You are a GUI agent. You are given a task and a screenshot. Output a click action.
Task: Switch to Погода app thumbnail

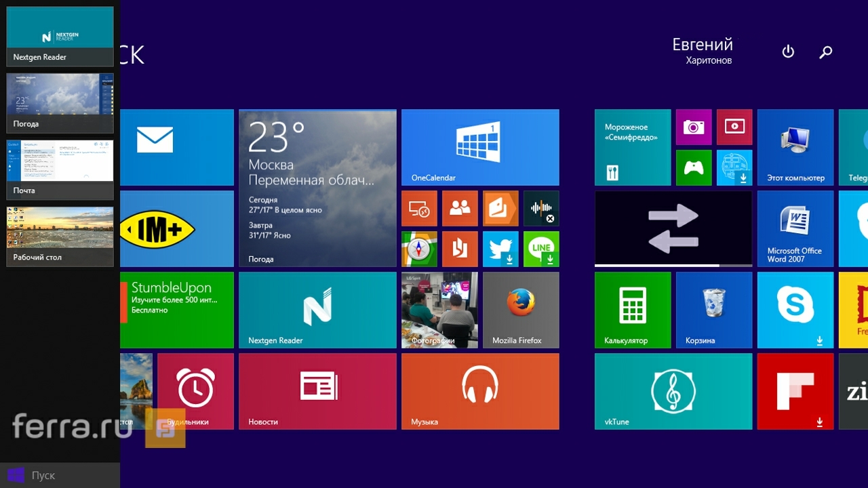pos(60,102)
